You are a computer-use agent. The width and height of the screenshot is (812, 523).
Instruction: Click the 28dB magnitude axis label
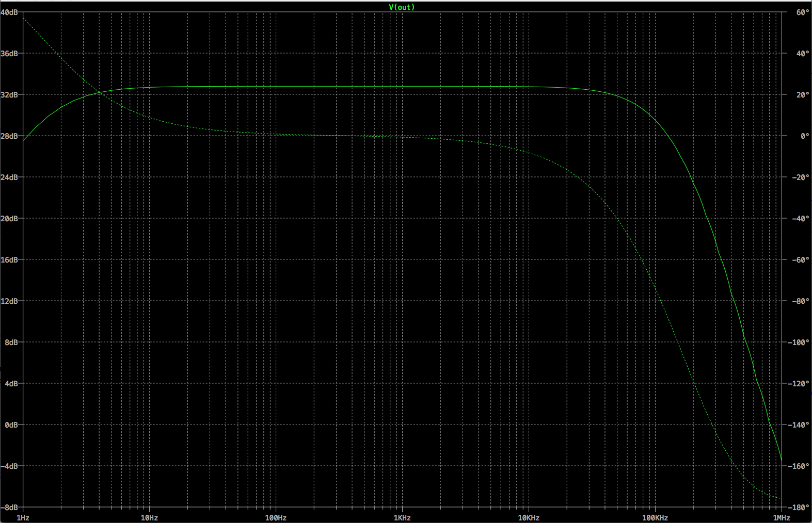coord(9,136)
